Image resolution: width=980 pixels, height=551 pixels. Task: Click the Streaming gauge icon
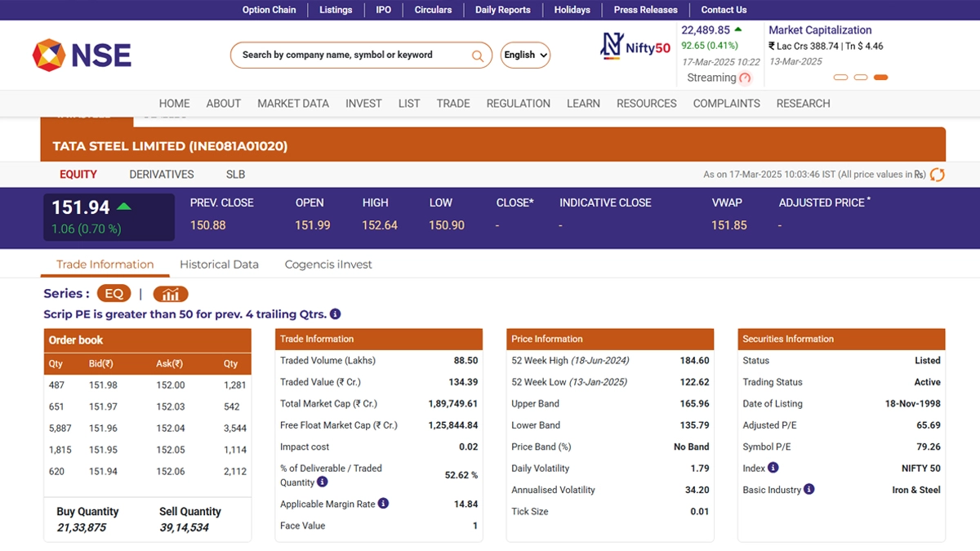pyautogui.click(x=745, y=78)
